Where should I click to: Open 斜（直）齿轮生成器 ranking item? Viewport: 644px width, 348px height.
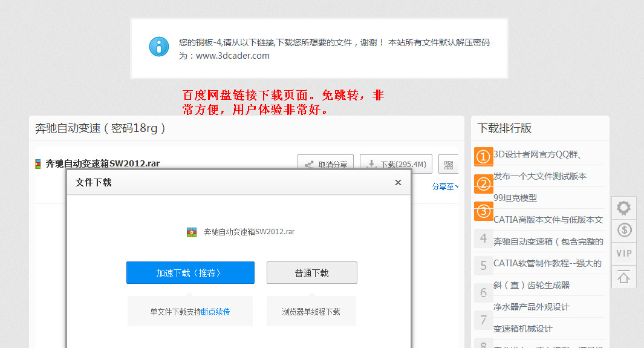tap(532, 285)
